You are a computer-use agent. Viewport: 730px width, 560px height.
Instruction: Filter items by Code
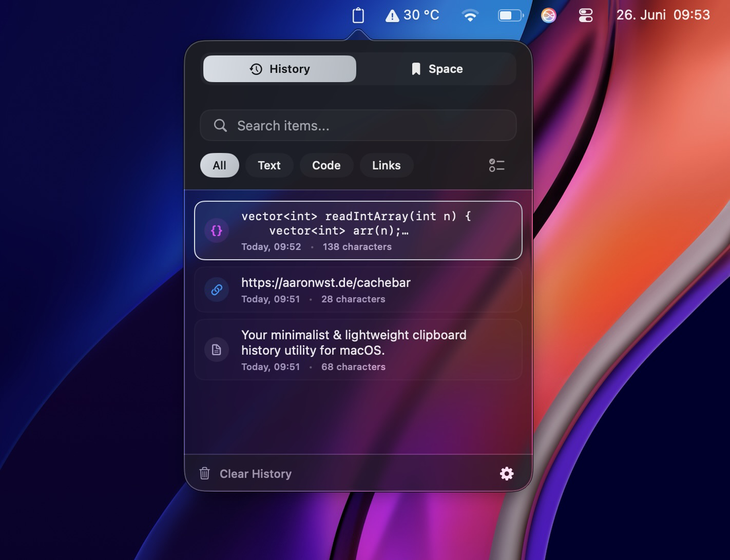326,165
